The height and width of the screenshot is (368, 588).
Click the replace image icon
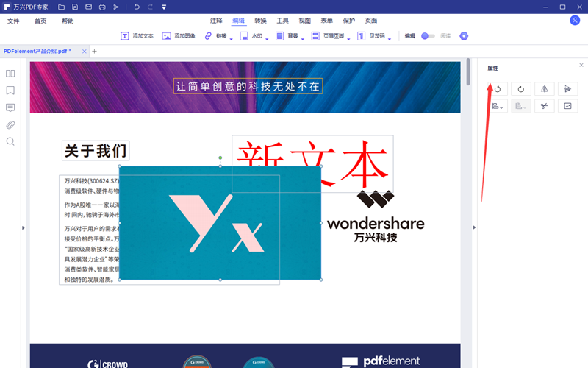pyautogui.click(x=567, y=106)
